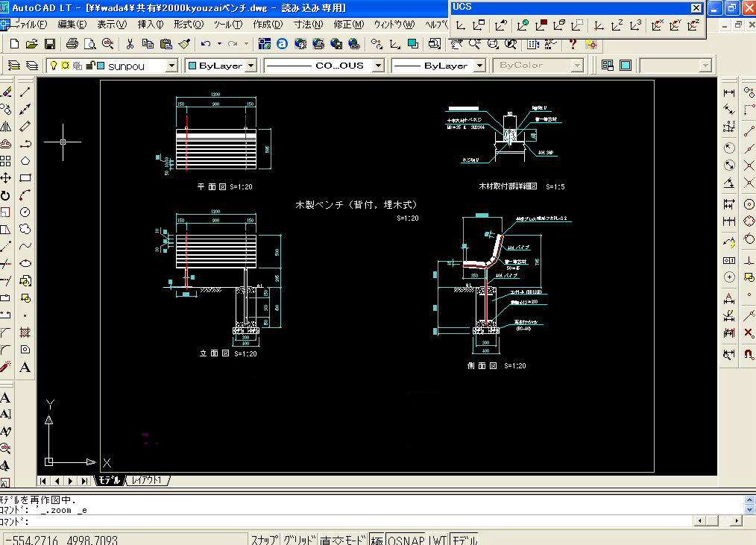
Task: Open the sunpou layer dropdown
Action: pos(171,66)
